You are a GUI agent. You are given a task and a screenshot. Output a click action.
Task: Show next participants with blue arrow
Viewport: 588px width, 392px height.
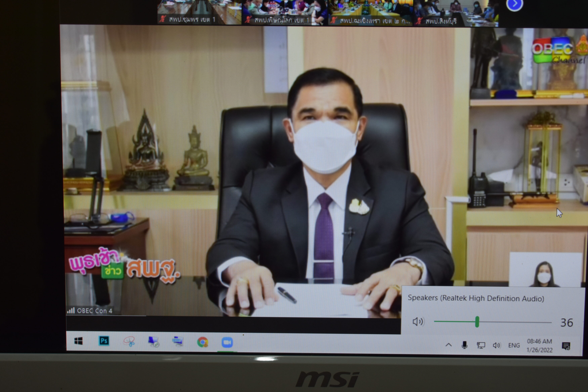pyautogui.click(x=515, y=4)
